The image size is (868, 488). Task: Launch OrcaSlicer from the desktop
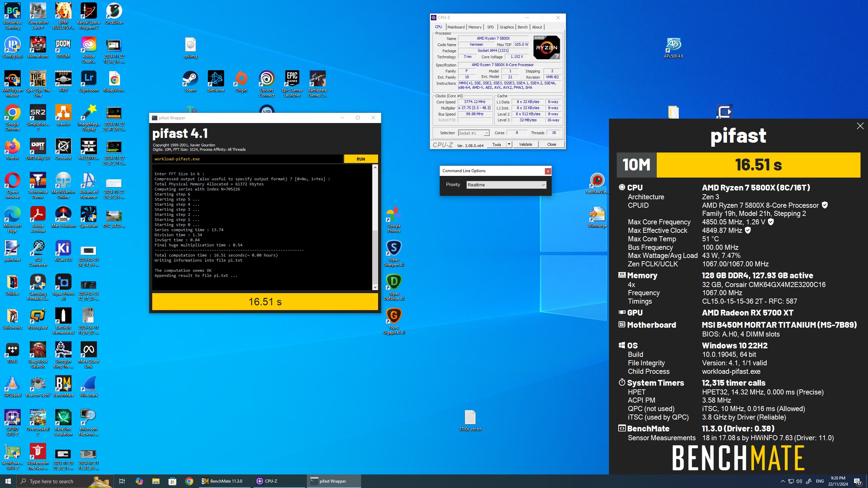click(x=114, y=14)
